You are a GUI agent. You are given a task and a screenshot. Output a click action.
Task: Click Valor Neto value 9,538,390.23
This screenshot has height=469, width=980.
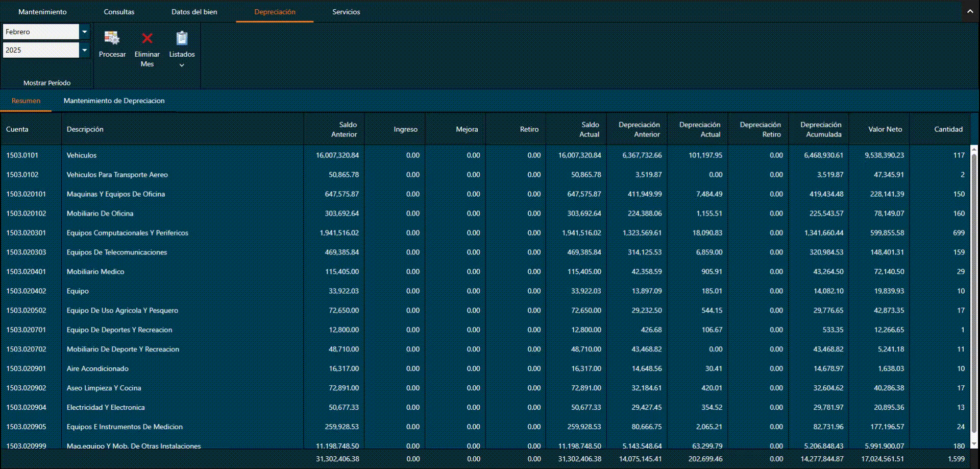[x=884, y=155]
